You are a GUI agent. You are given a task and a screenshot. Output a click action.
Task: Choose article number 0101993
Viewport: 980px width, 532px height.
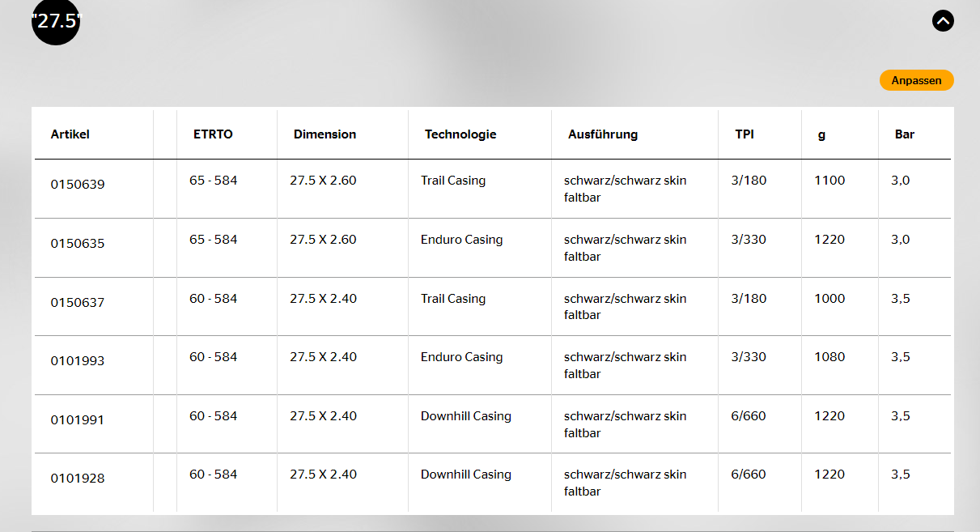[x=78, y=361]
